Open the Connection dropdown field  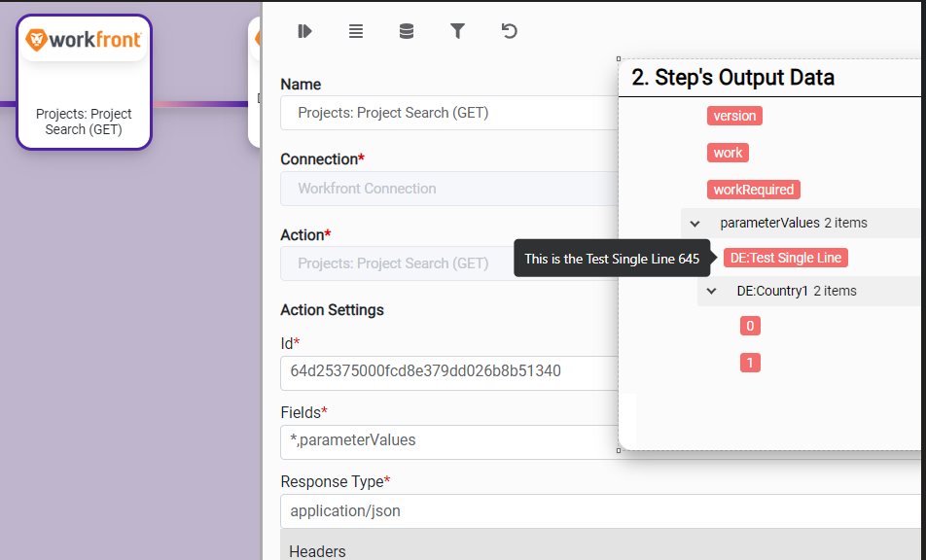(449, 189)
